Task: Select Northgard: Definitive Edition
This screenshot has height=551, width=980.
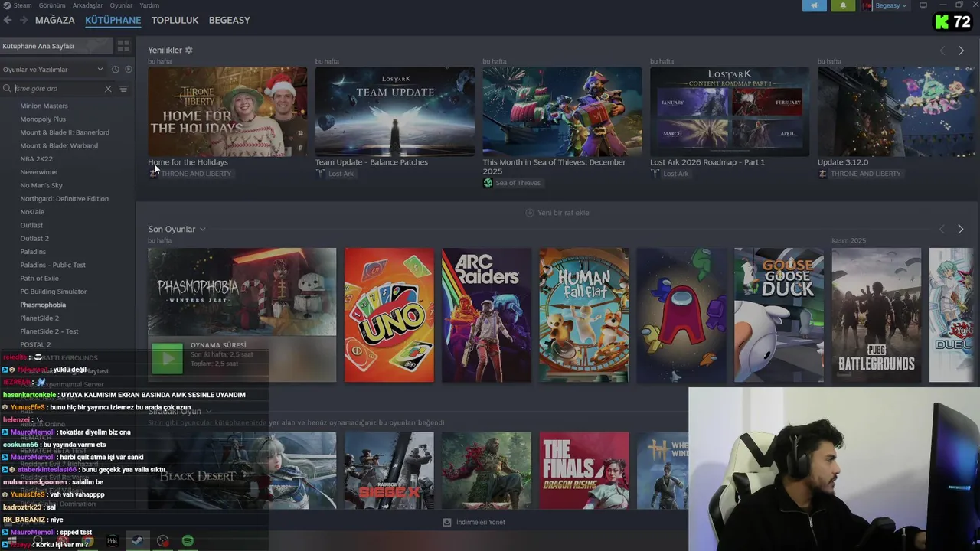Action: click(x=64, y=199)
